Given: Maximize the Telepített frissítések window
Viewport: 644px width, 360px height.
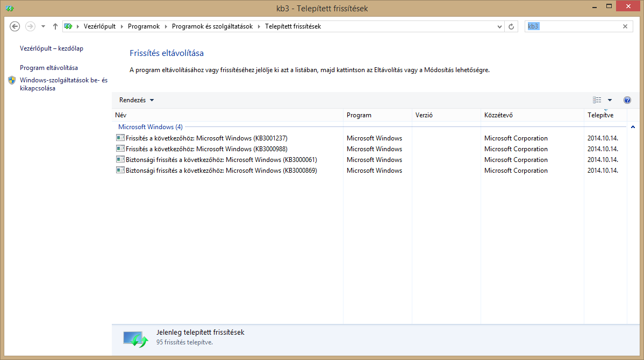Looking at the screenshot, I should point(609,6).
